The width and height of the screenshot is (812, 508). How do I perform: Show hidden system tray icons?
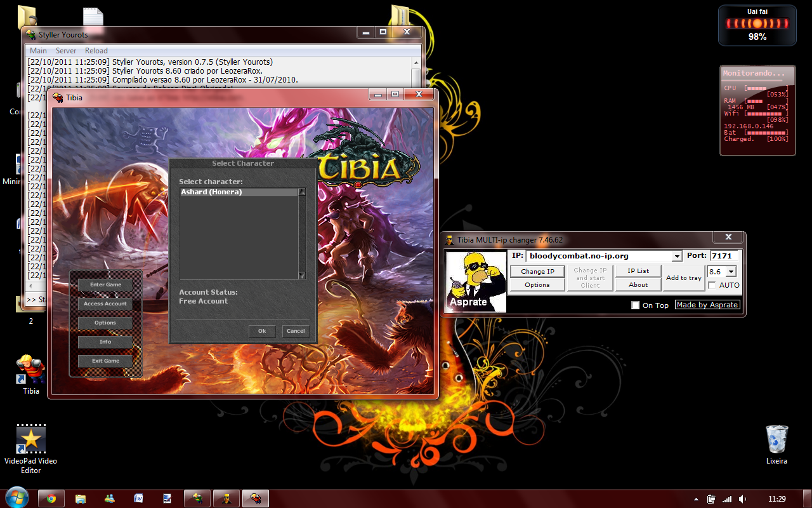pos(696,499)
